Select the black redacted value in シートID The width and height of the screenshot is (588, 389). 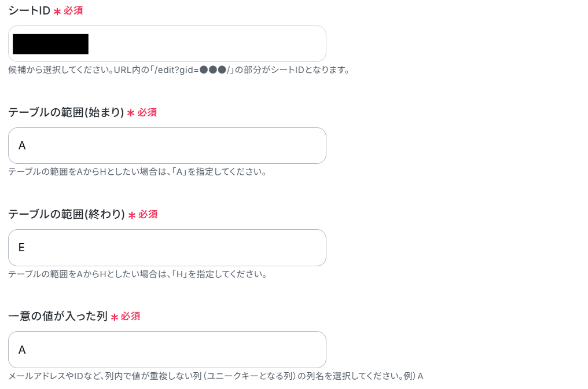pyautogui.click(x=50, y=44)
